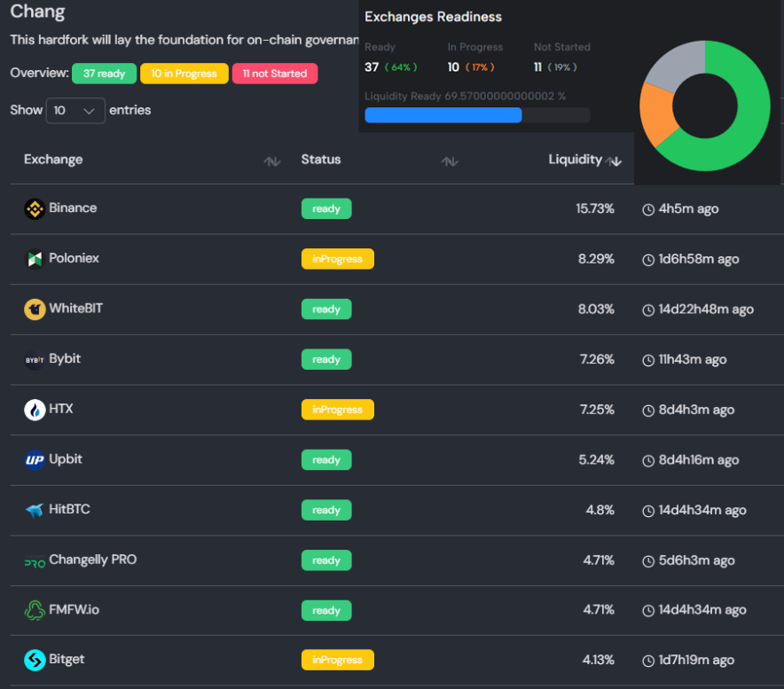The width and height of the screenshot is (784, 689).
Task: Click the '37 ready' overview badge
Action: [x=104, y=74]
